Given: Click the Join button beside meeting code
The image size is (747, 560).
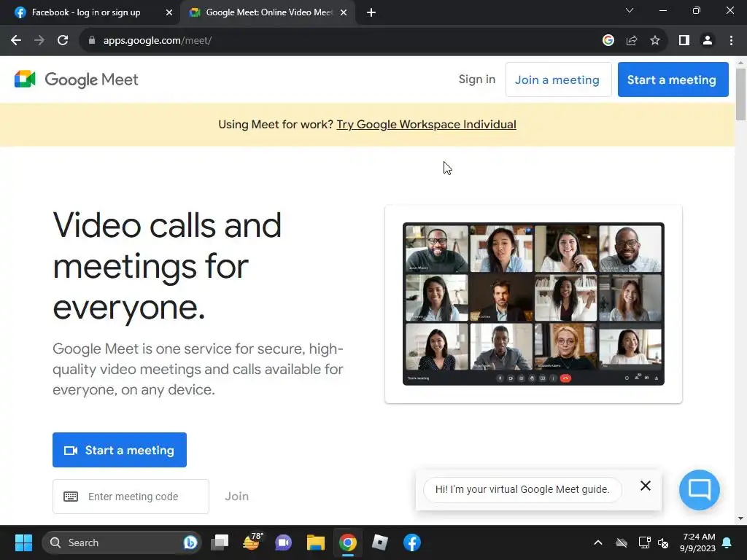Looking at the screenshot, I should (237, 497).
